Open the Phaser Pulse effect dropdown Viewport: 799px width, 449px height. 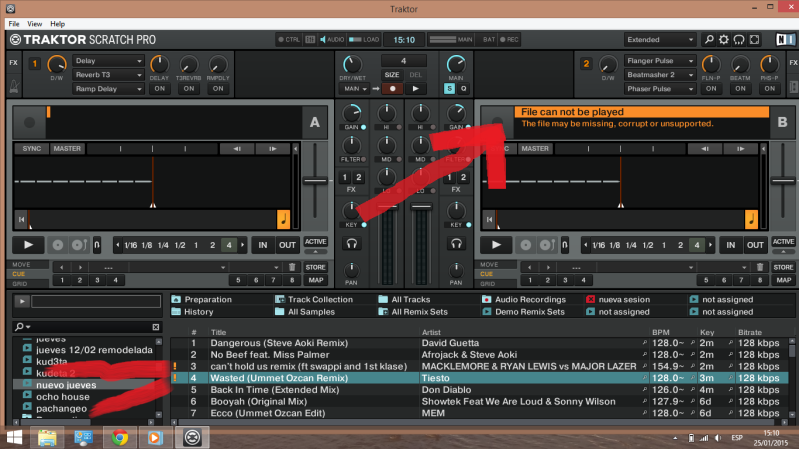660,89
